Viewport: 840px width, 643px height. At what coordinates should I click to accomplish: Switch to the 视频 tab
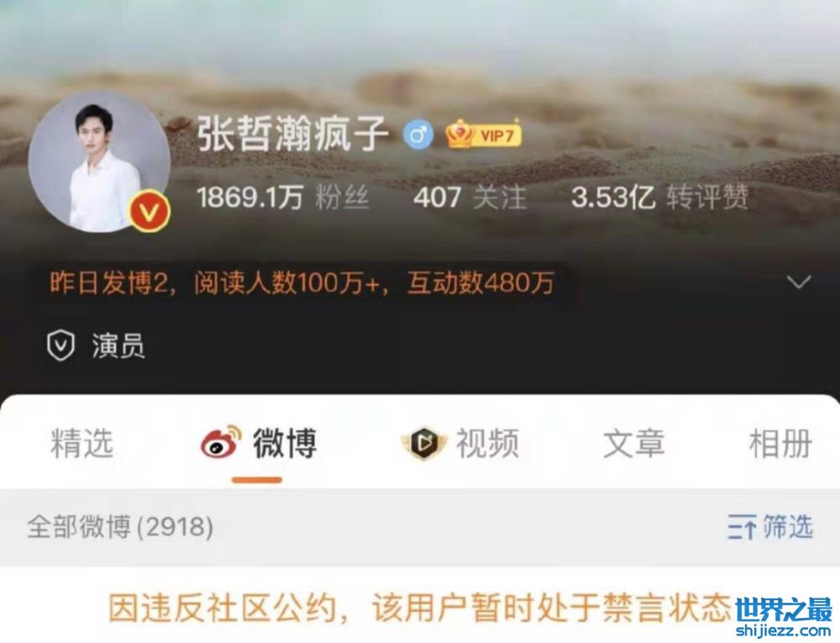click(x=460, y=444)
